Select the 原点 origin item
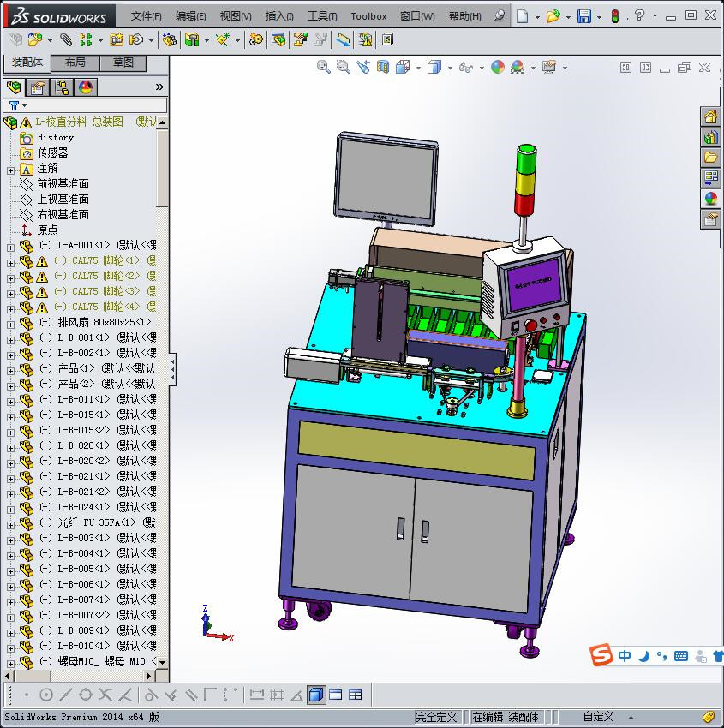This screenshot has height=728, width=724. pos(47,230)
